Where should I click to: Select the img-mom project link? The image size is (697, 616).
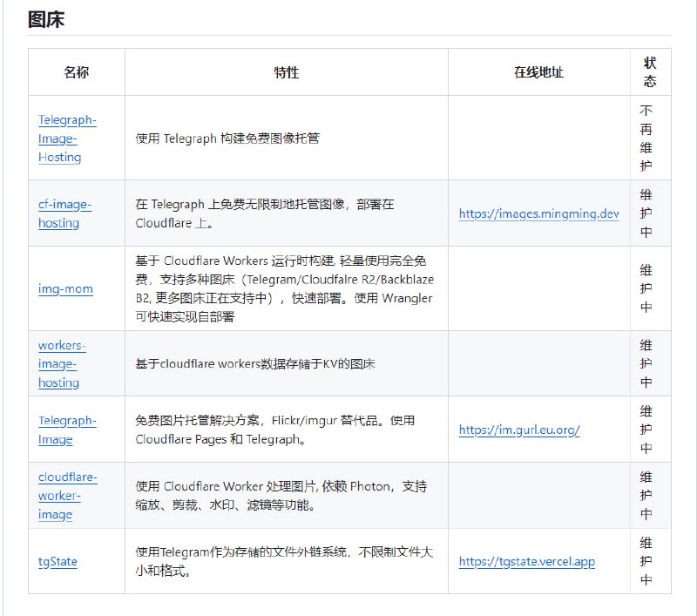click(x=64, y=288)
